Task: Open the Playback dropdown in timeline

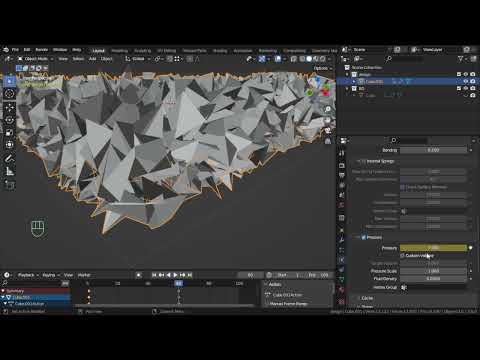Action: (x=28, y=275)
